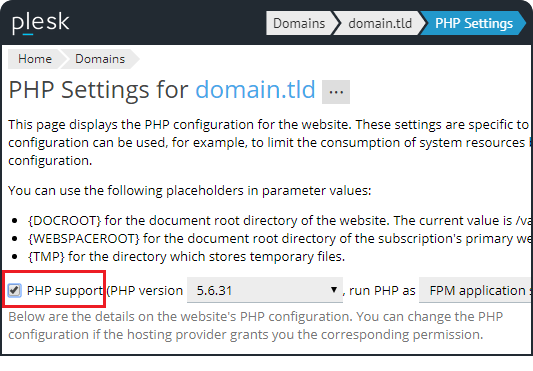Click the {WEBSPACEROOT} placeholder text
This screenshot has width=533, height=371.
84,239
